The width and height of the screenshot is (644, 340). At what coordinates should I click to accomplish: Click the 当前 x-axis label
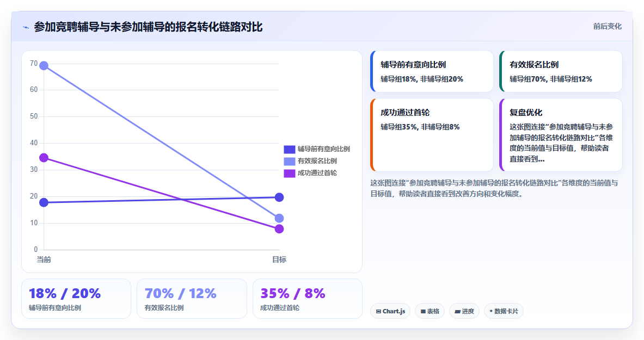coord(44,259)
